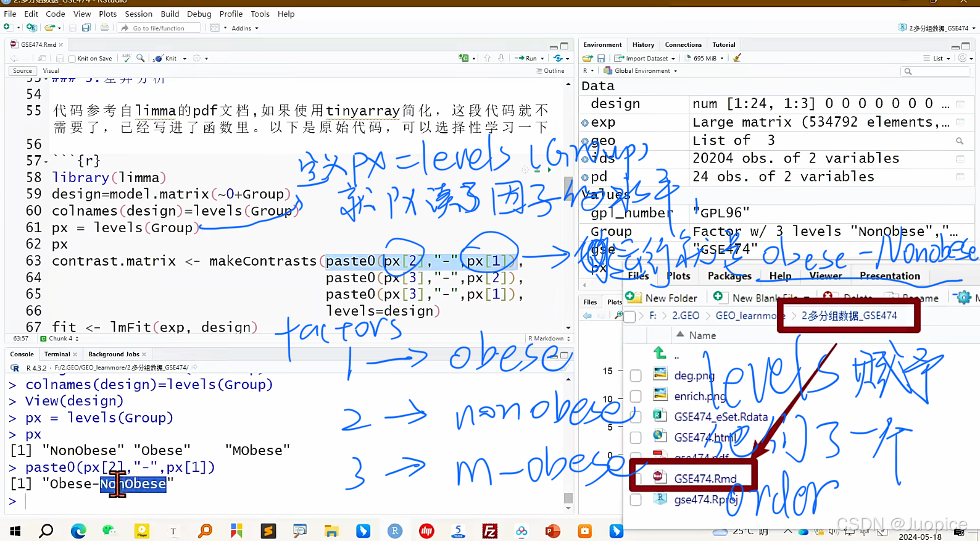The height and width of the screenshot is (541, 980).
Task: Click the workspace panes layout icon
Action: point(215,27)
